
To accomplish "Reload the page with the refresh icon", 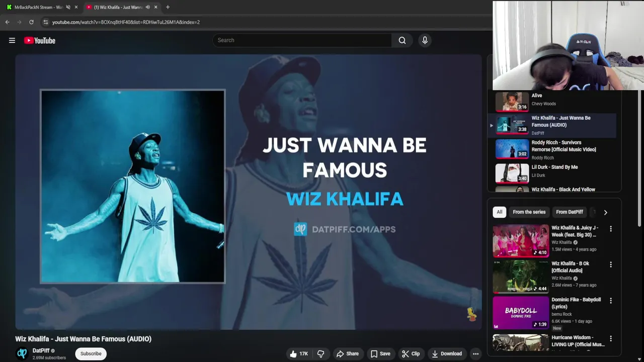I will pyautogui.click(x=31, y=22).
